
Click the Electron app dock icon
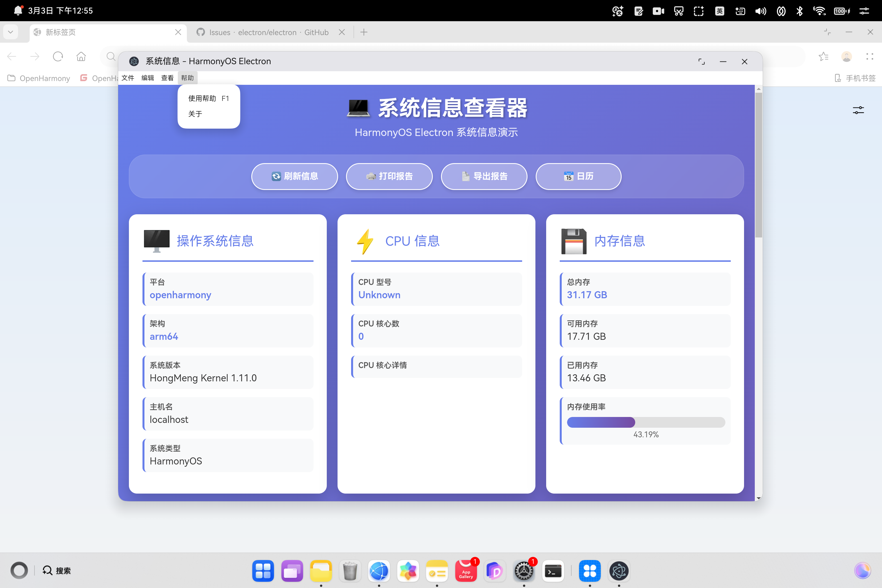point(619,571)
